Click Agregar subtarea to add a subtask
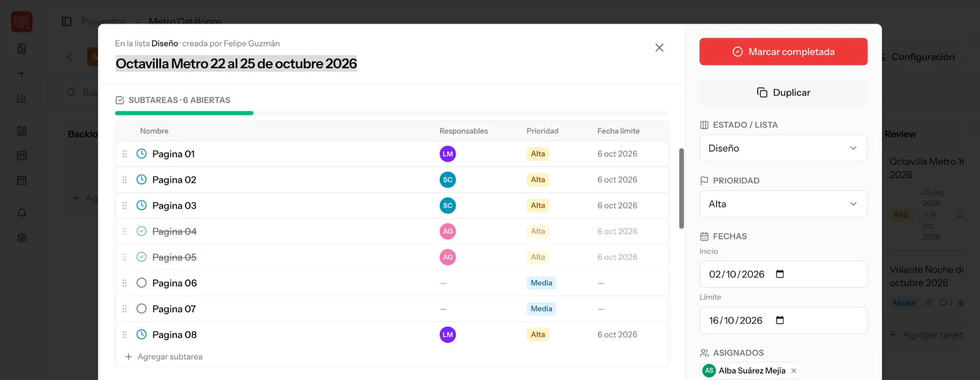The height and width of the screenshot is (380, 980). (164, 357)
